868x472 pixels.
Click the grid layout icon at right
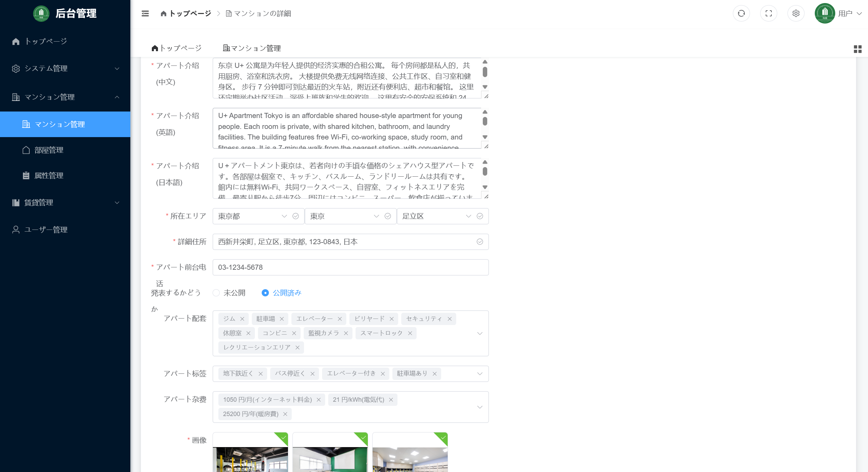[857, 49]
